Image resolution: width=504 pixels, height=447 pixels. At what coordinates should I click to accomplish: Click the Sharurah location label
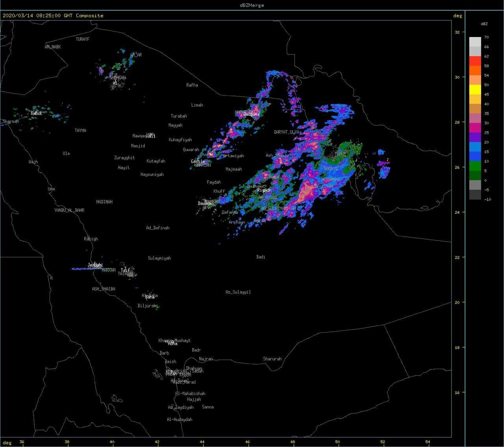272,359
